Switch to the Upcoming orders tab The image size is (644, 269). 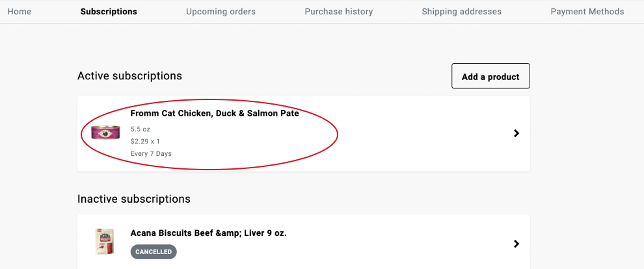221,12
